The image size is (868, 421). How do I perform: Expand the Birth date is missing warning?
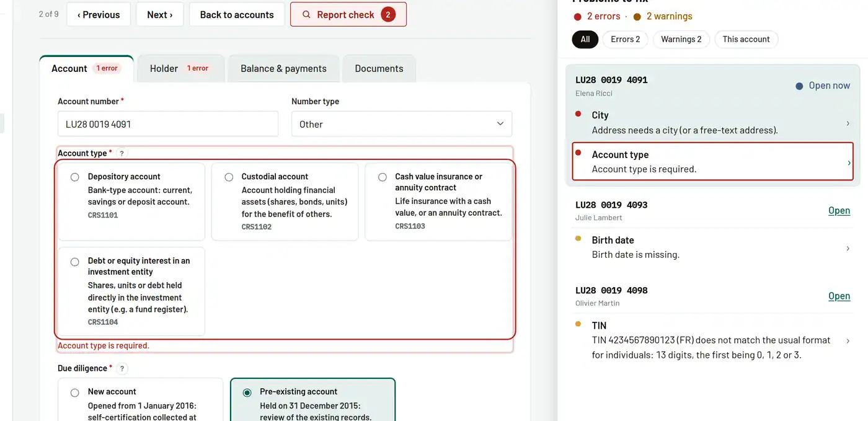point(712,247)
